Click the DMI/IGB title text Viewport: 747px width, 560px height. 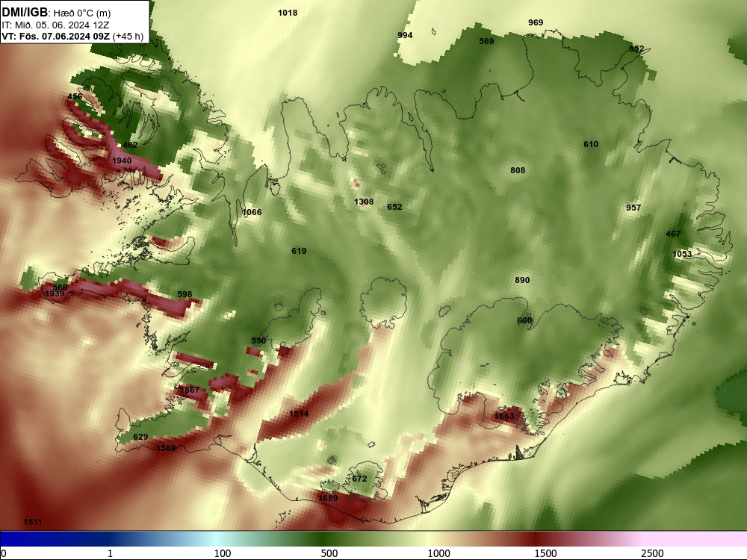25,13
